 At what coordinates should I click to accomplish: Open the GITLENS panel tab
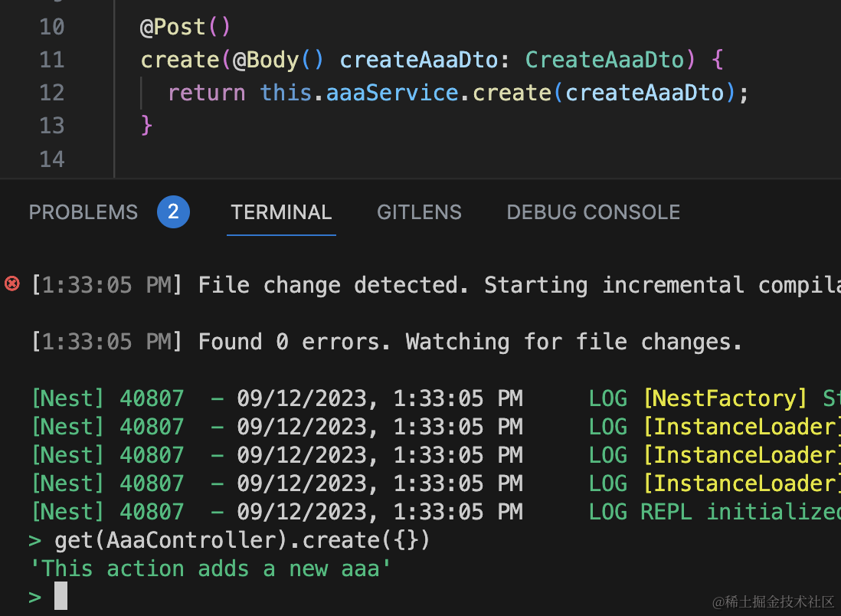(419, 212)
